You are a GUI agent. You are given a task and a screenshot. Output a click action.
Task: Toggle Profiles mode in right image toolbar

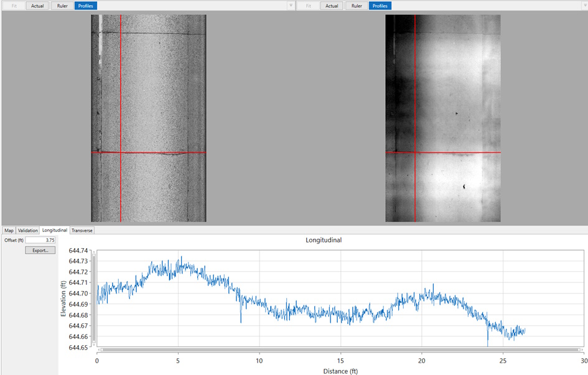[380, 6]
